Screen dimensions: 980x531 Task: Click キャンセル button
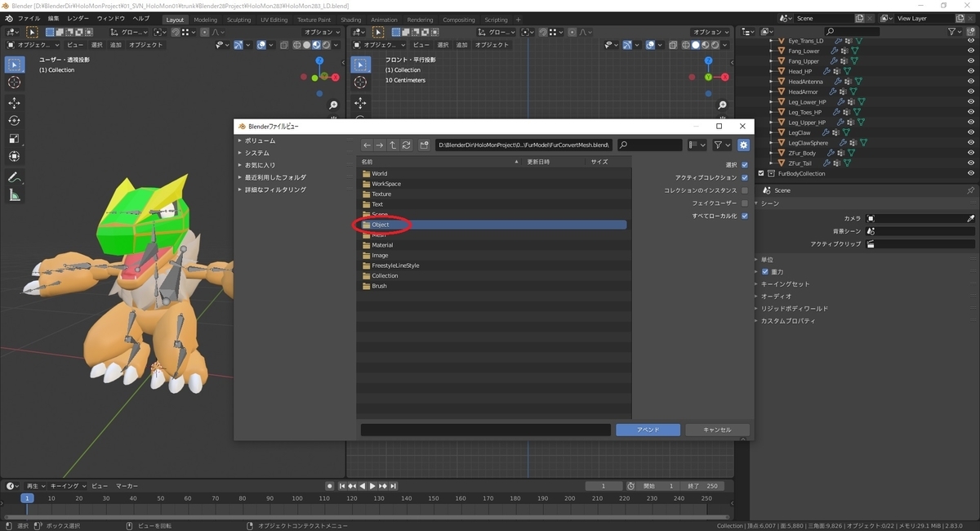click(x=716, y=430)
